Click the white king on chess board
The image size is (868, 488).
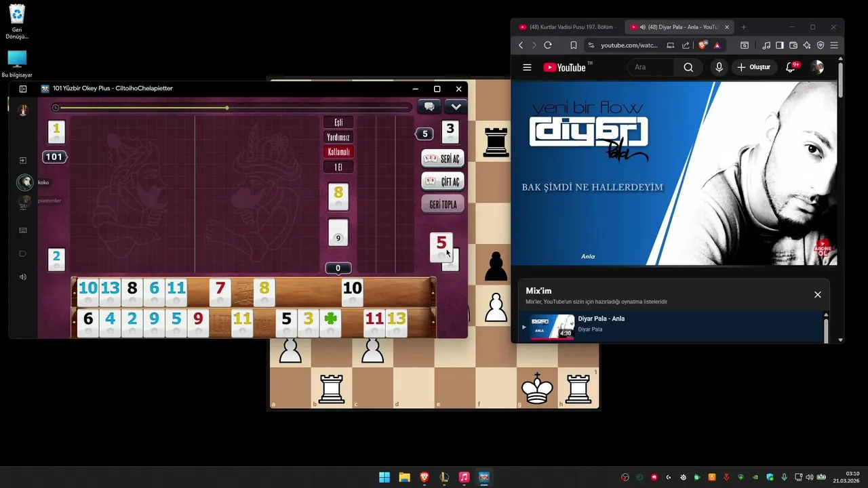[538, 388]
